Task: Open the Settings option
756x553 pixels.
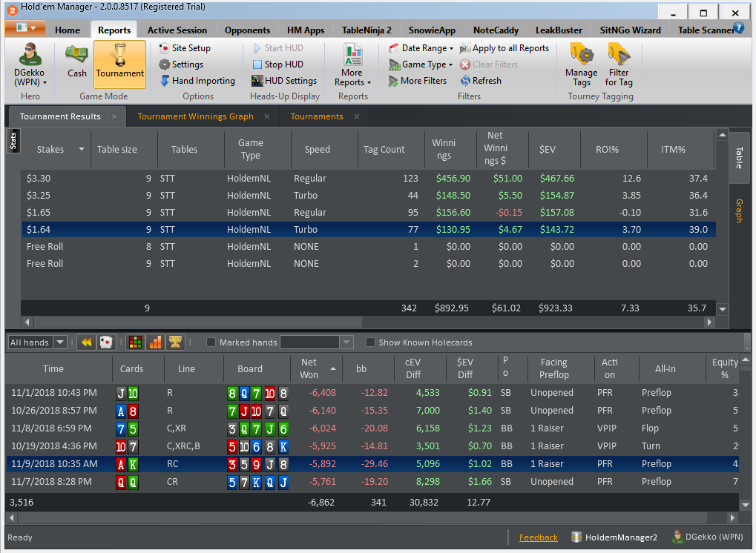Action: tap(181, 64)
